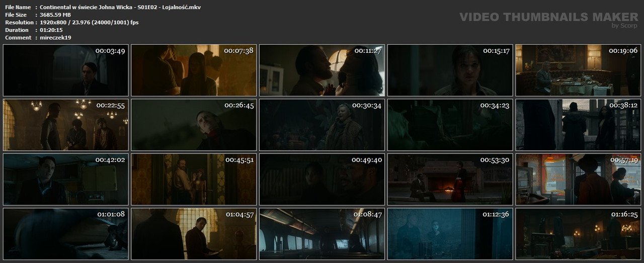Choose the thumbnail at 01:16:25
The image size is (644, 263).
[x=578, y=234]
